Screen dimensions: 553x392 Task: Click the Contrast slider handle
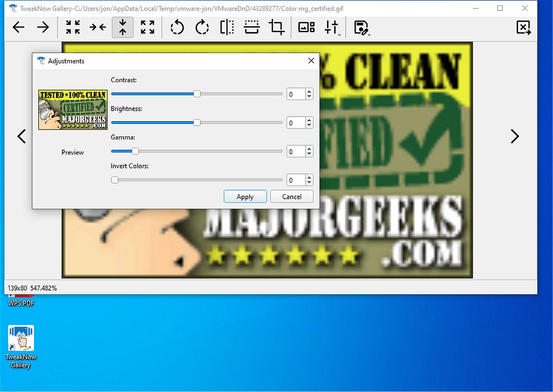(197, 94)
